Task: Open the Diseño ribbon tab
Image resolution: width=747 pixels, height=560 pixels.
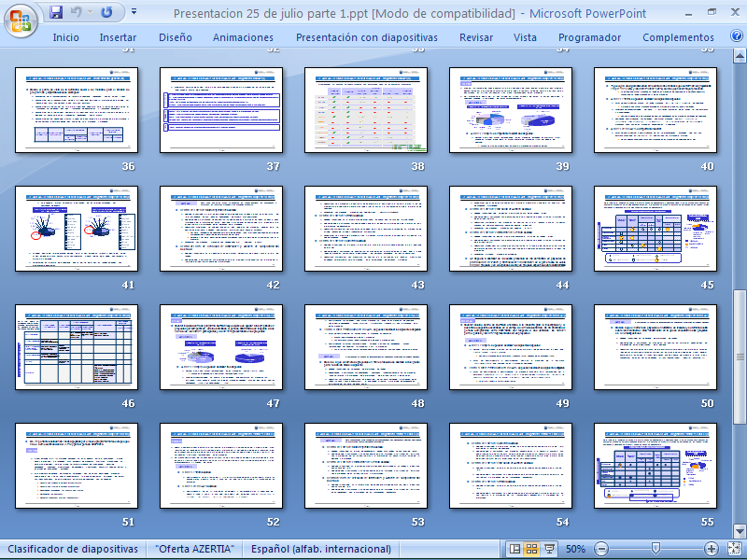Action: [x=176, y=37]
